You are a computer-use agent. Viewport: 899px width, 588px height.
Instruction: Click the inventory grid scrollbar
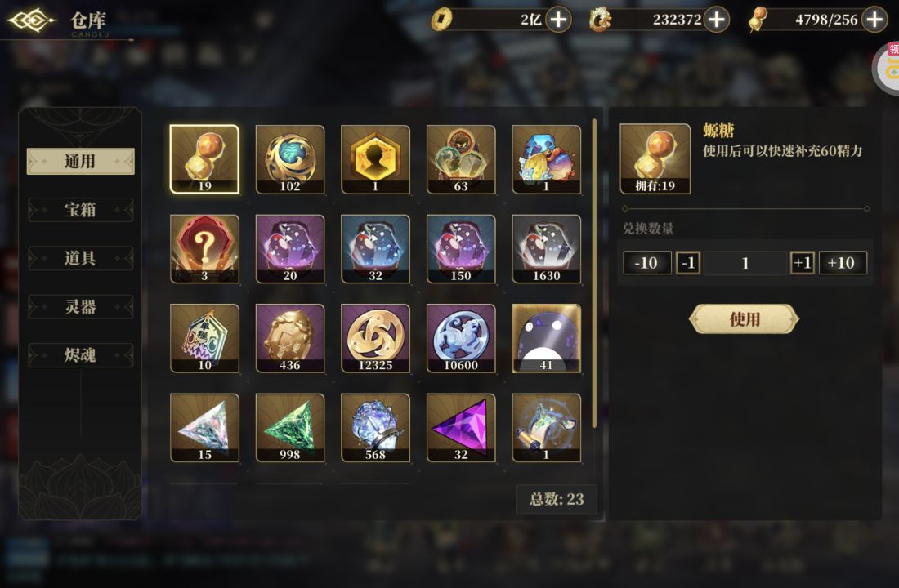(594, 273)
